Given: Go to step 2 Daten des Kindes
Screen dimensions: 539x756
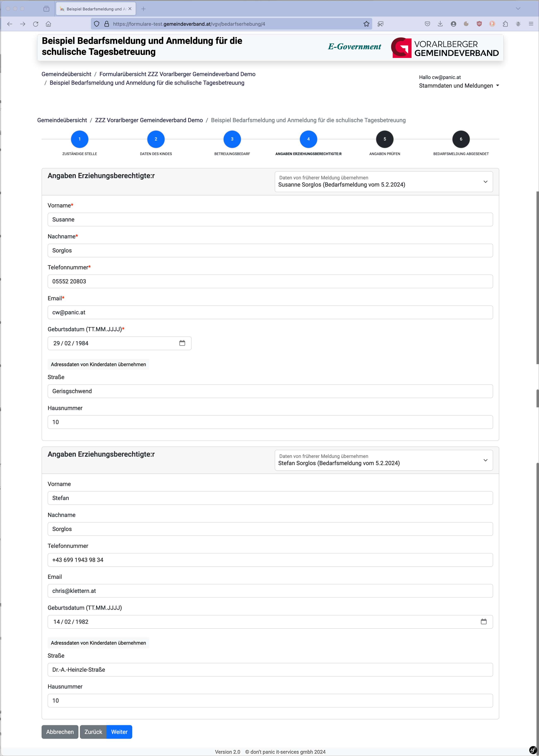Looking at the screenshot, I should tap(156, 139).
